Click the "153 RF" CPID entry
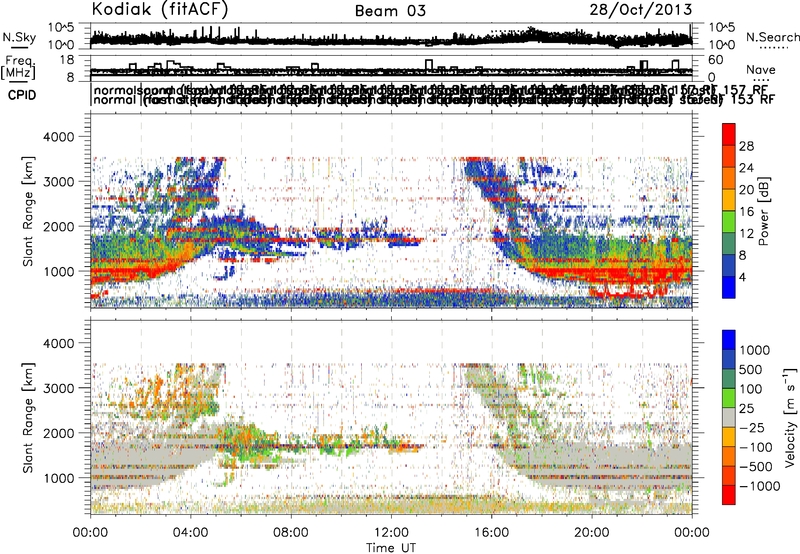This screenshot has height=554, width=800. [753, 99]
